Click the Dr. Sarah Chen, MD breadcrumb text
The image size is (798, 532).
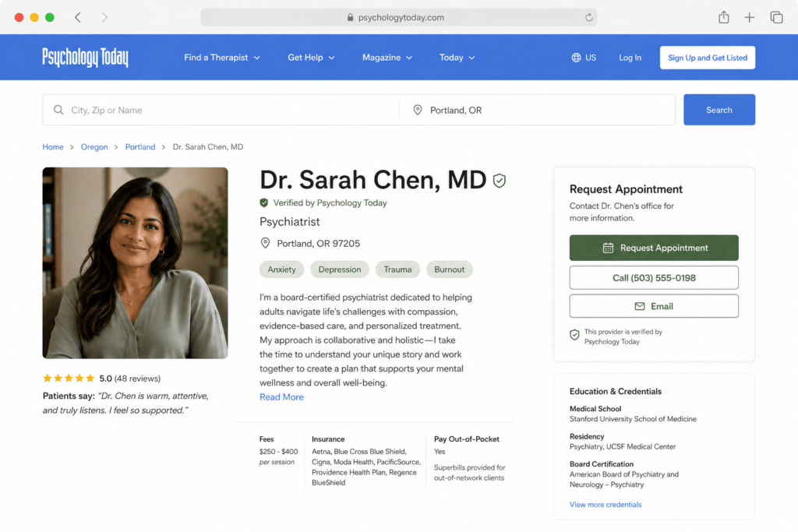pyautogui.click(x=207, y=147)
